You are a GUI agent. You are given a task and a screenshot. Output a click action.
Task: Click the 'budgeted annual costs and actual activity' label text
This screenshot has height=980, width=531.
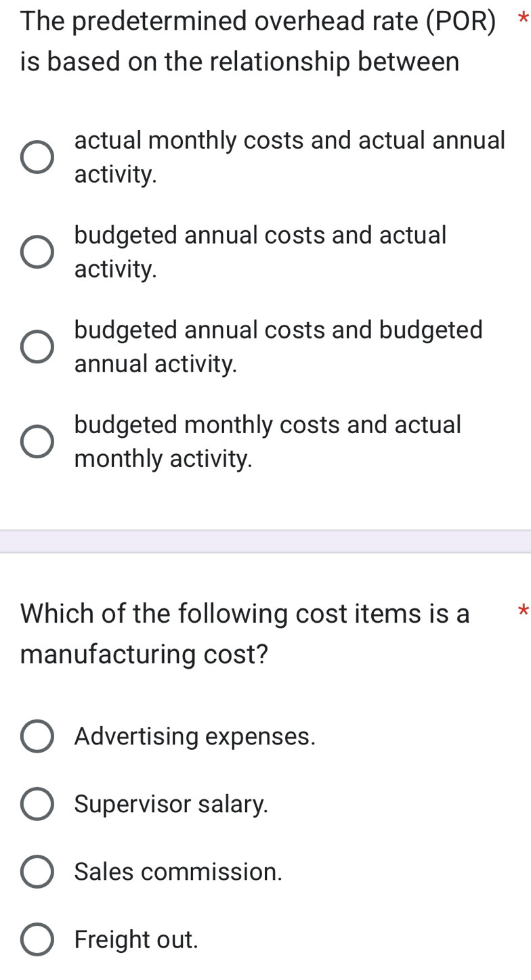click(260, 252)
